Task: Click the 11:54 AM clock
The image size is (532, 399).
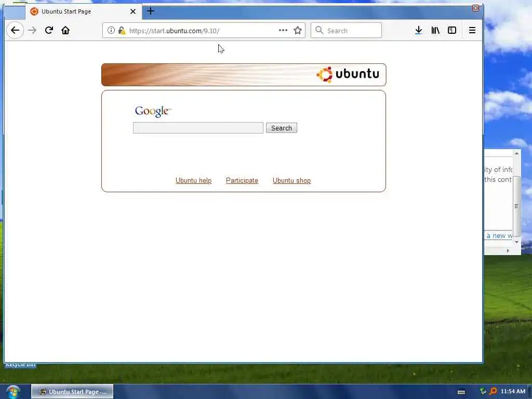Action: point(513,391)
